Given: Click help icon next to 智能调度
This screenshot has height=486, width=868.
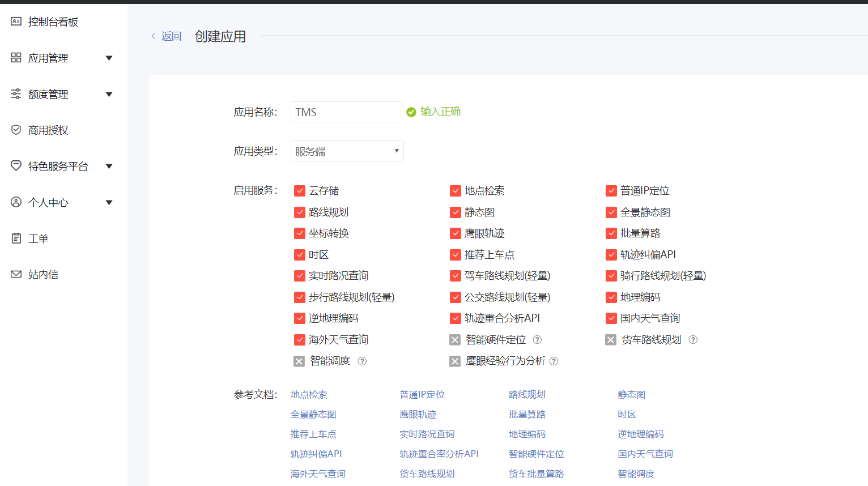Looking at the screenshot, I should click(363, 361).
